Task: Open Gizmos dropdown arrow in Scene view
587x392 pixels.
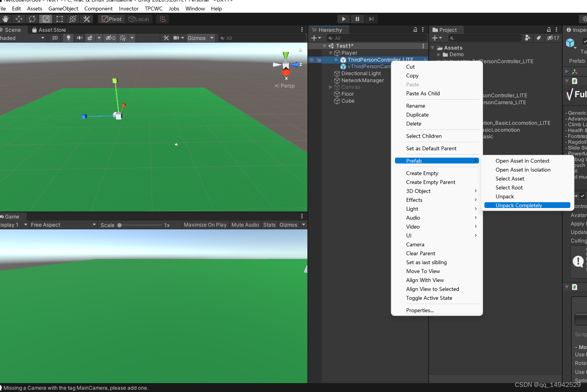Action: (212, 38)
